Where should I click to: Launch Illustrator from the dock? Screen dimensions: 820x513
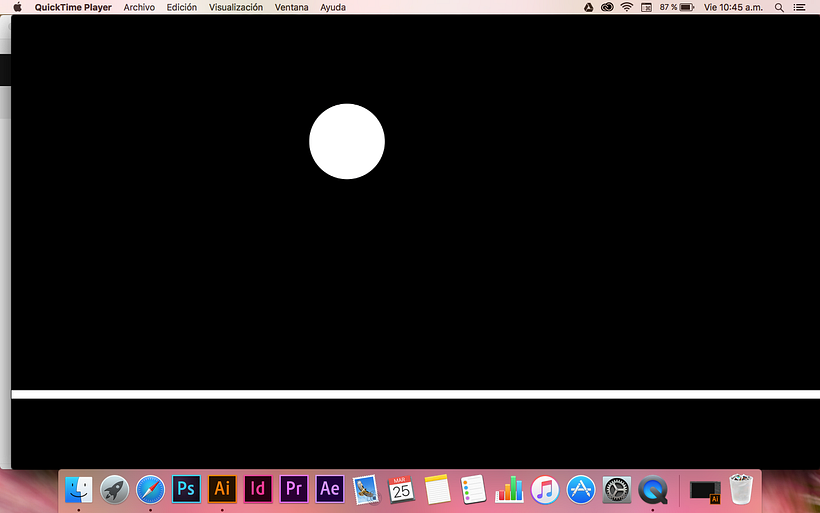[x=222, y=489]
